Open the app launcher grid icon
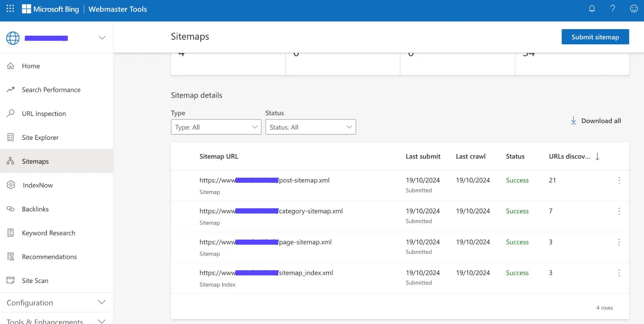The height and width of the screenshot is (324, 644). tap(10, 9)
